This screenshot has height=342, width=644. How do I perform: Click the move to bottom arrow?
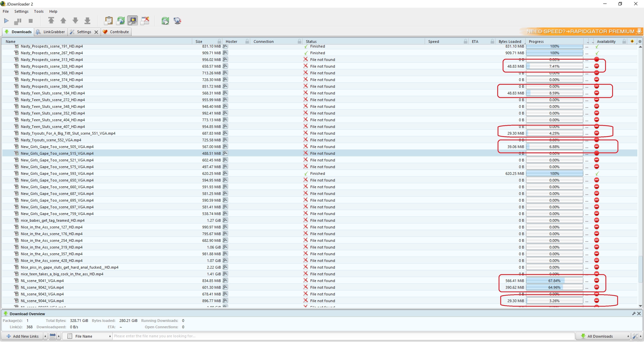[87, 20]
